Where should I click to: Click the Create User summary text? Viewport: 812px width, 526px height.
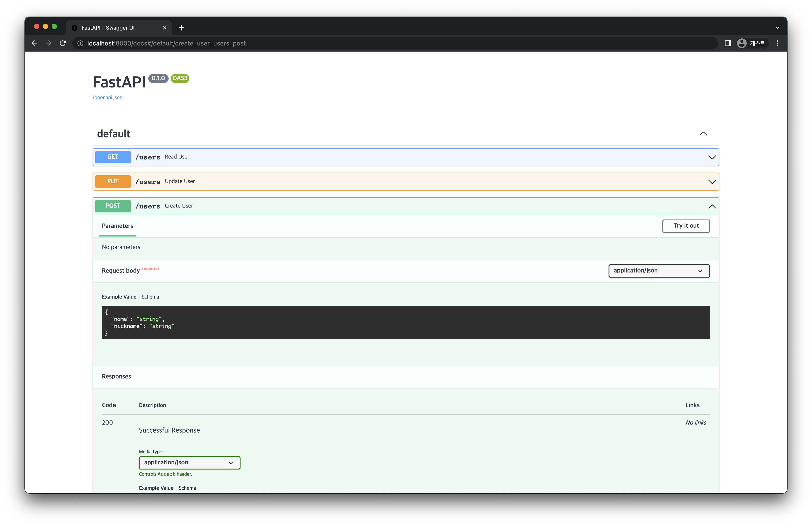179,206
